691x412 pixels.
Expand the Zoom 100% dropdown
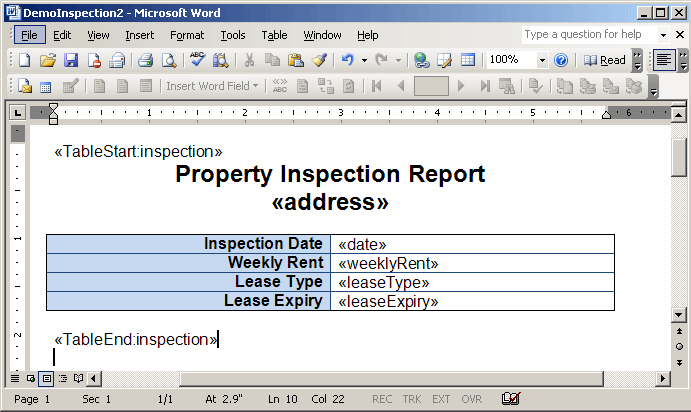point(542,60)
